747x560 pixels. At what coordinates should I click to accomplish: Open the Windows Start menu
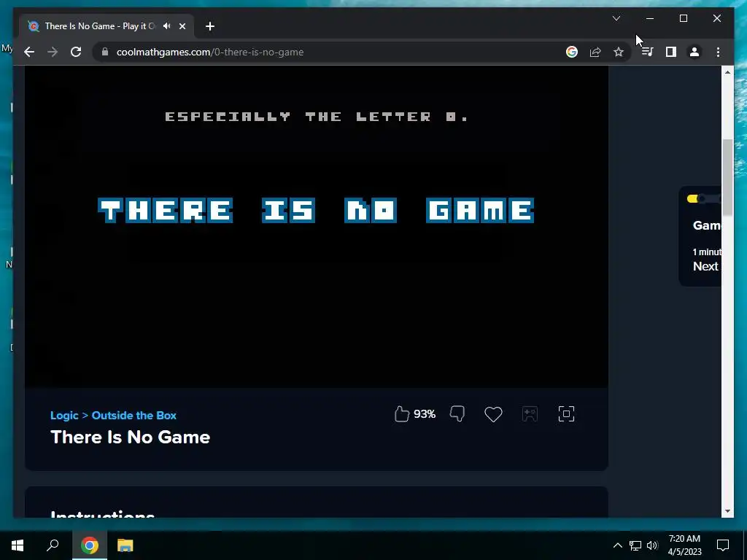coord(18,545)
